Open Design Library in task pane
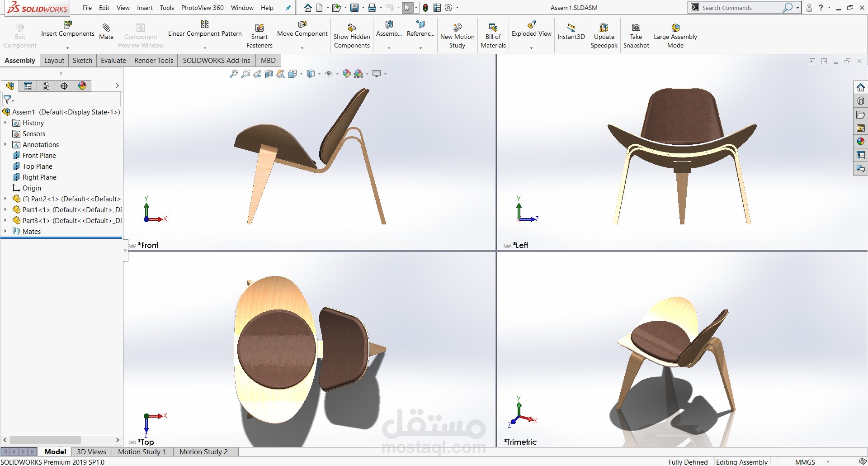 860,101
